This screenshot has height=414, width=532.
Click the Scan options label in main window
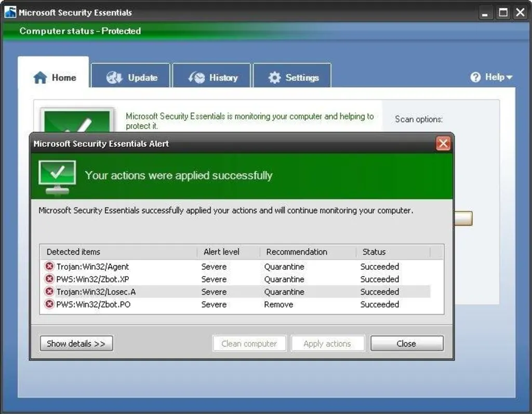click(419, 119)
